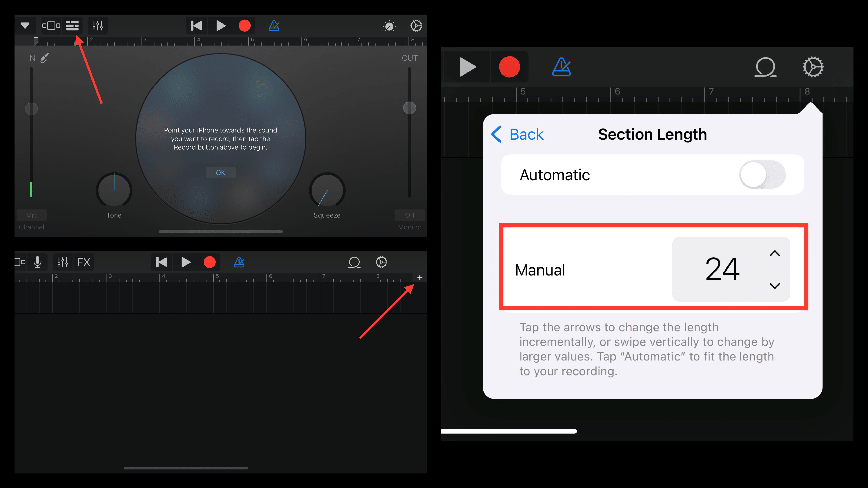Viewport: 868px width, 488px height.
Task: Tap OK in recording instruction dialog
Action: point(220,172)
